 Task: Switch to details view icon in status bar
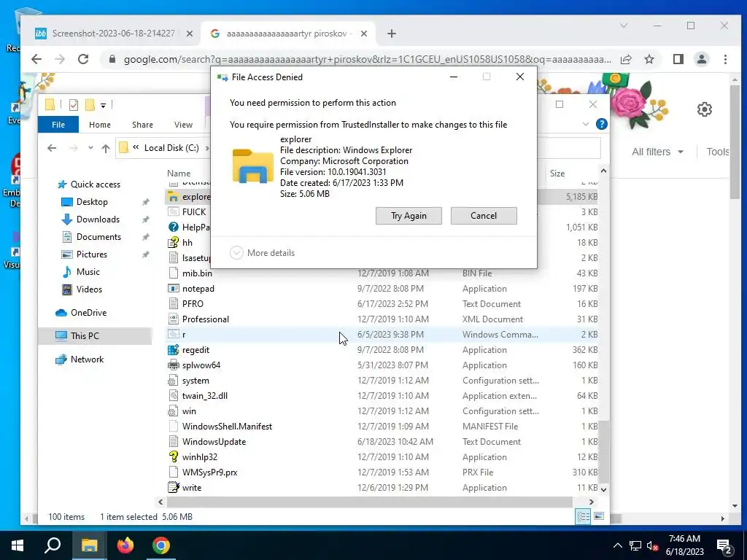coord(583,517)
